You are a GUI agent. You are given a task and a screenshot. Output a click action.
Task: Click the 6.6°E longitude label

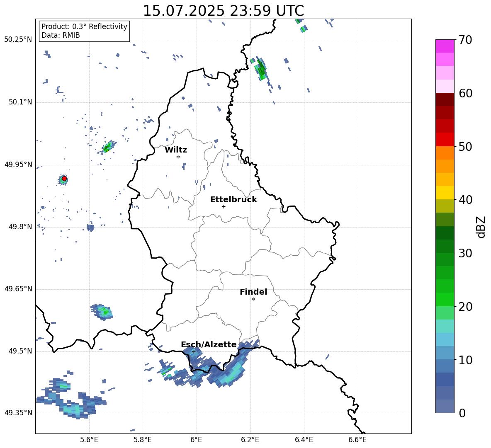tap(357, 440)
